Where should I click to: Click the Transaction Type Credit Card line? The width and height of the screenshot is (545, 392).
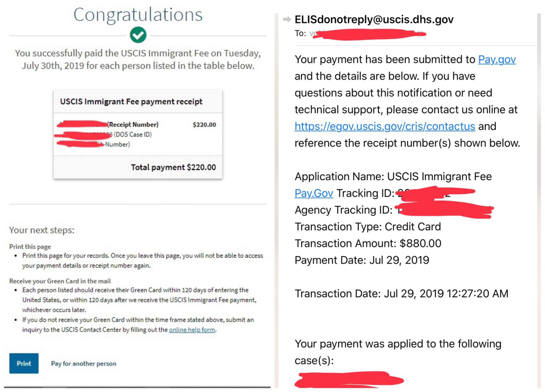[x=368, y=227]
